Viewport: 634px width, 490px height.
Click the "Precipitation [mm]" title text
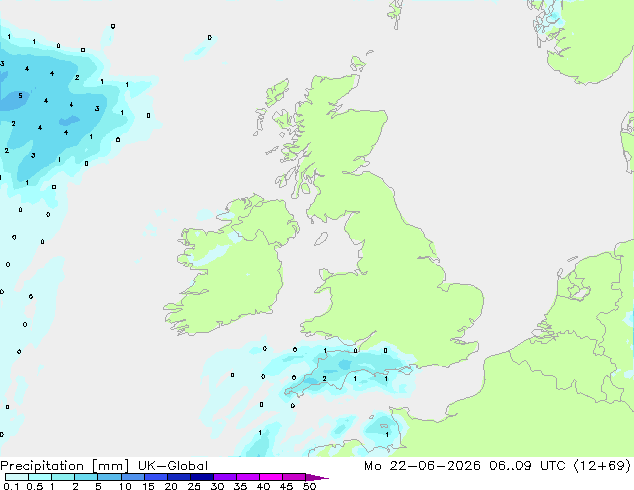coord(65,466)
